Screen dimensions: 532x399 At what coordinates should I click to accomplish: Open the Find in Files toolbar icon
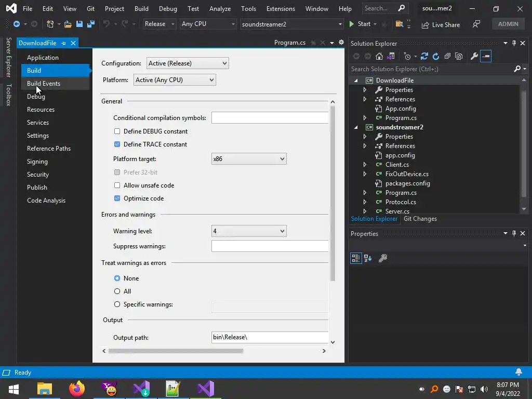[400, 24]
